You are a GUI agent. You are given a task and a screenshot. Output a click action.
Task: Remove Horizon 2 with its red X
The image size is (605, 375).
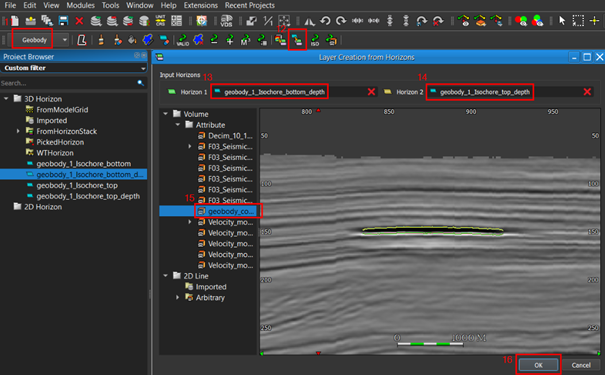coord(587,92)
